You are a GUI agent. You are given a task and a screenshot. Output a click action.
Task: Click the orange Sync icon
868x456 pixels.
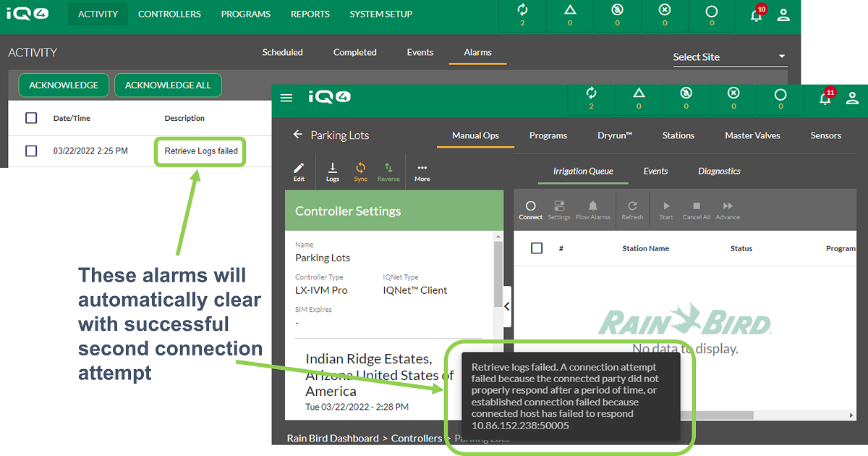pyautogui.click(x=360, y=172)
